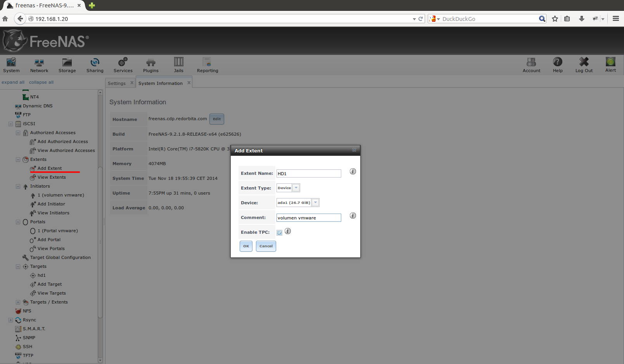Collapse the iSCSI tree node
624x364 pixels.
click(10, 124)
